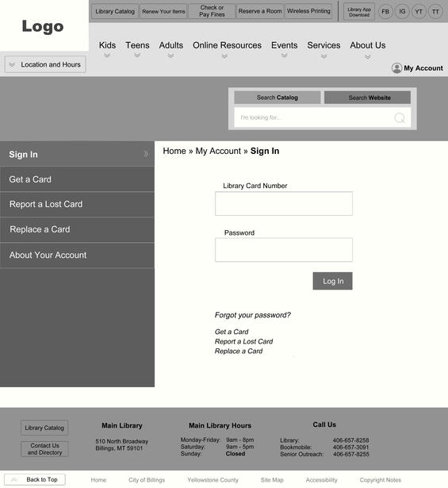The width and height of the screenshot is (448, 488).
Task: Expand Location and Hours dropdown
Action: pyautogui.click(x=45, y=64)
